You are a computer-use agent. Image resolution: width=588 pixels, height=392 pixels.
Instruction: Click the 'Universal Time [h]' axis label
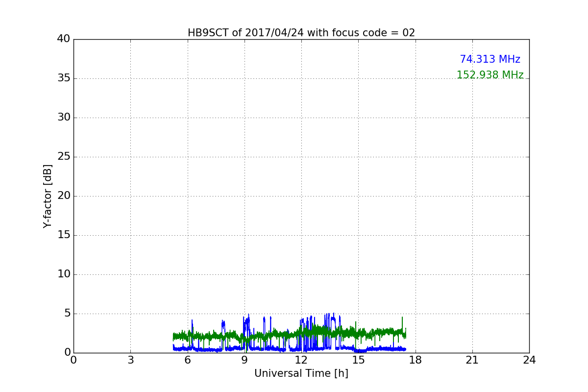click(x=301, y=373)
